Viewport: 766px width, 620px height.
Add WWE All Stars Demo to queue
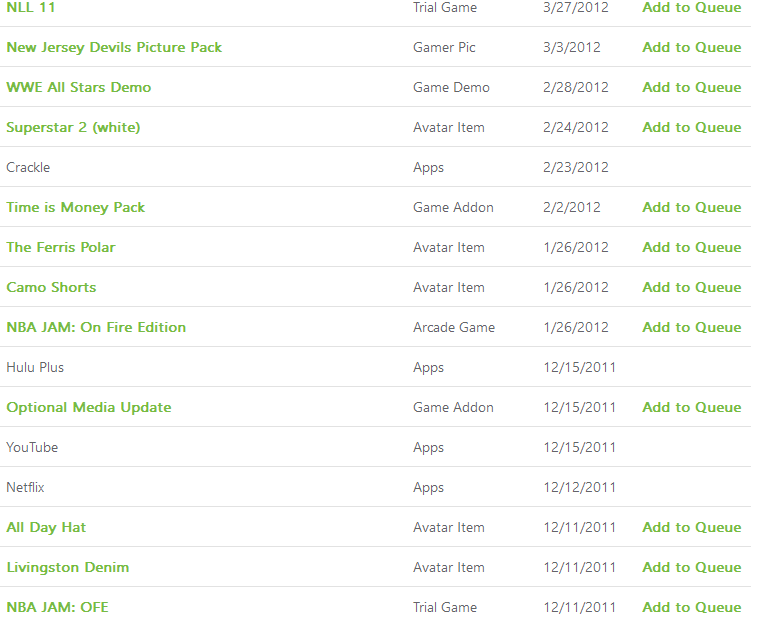pyautogui.click(x=692, y=87)
